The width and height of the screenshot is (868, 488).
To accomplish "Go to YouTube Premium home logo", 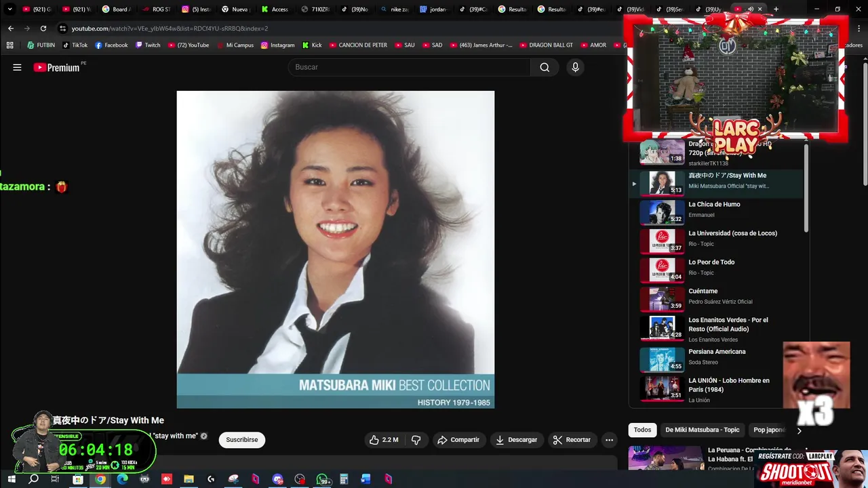I will (57, 67).
